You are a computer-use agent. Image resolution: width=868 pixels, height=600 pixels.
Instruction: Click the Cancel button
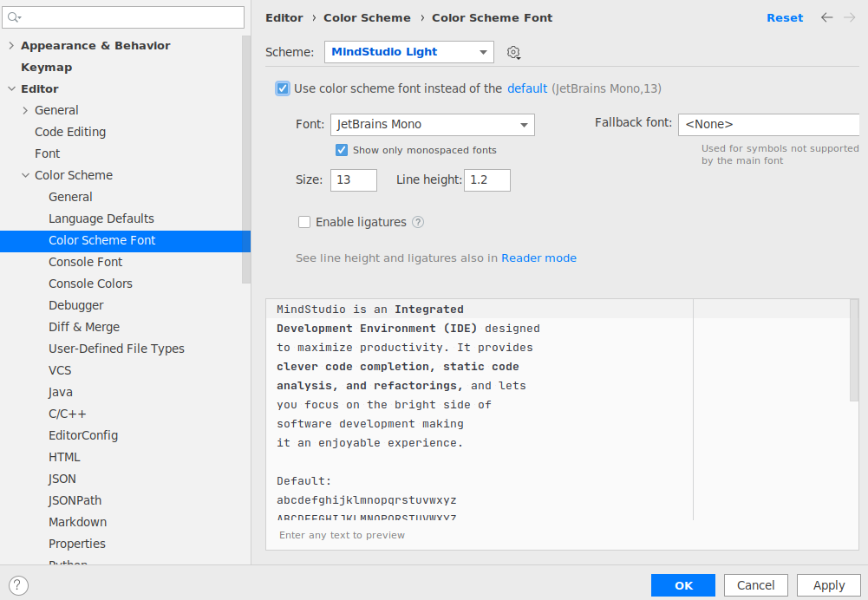[x=755, y=585]
